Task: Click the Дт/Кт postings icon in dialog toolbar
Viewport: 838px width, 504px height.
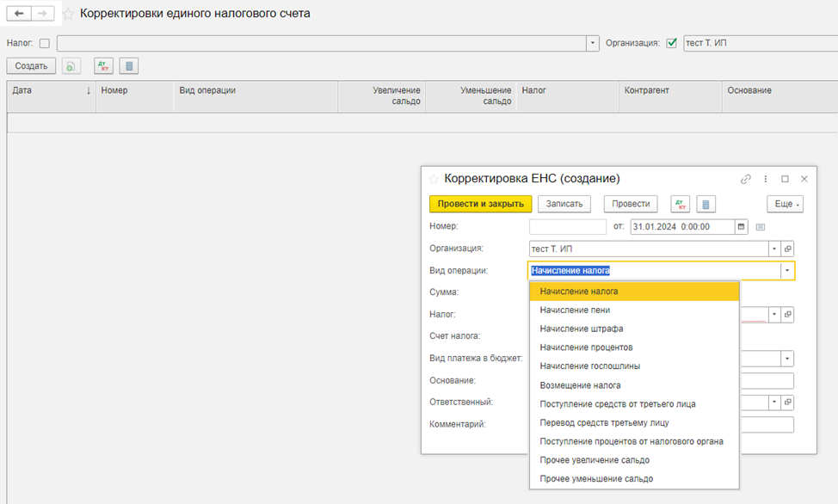Action: pos(680,204)
